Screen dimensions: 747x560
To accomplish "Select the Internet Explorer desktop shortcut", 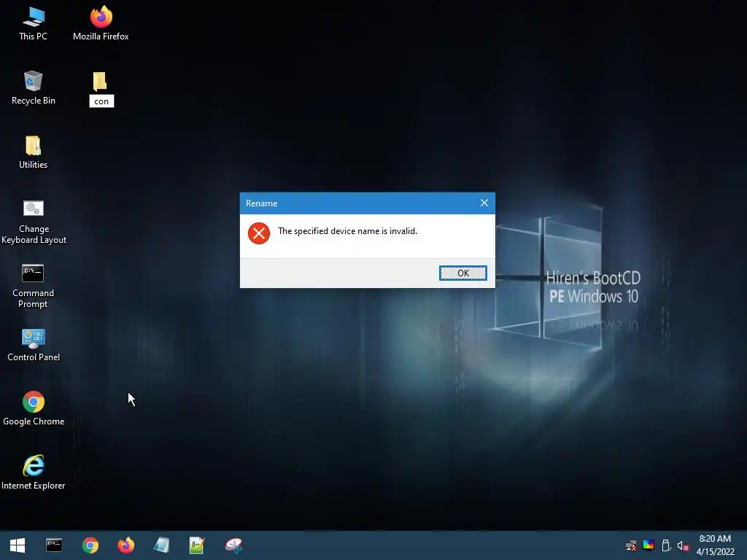I will [34, 472].
